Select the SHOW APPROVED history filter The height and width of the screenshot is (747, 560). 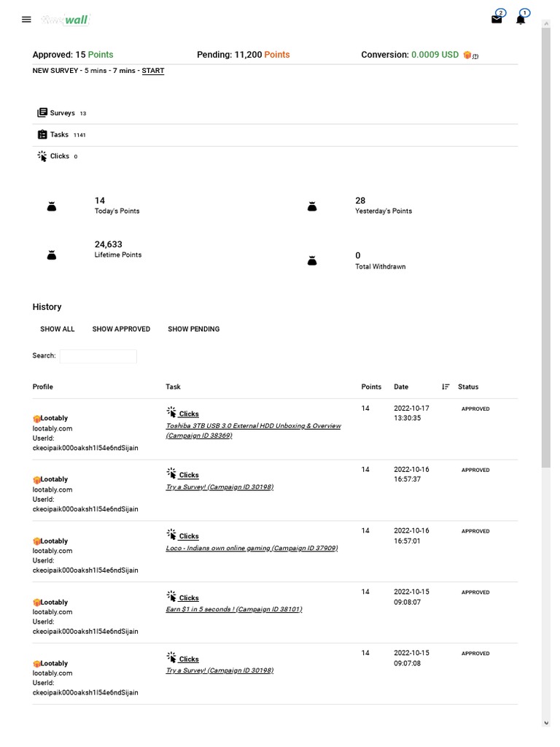click(121, 329)
